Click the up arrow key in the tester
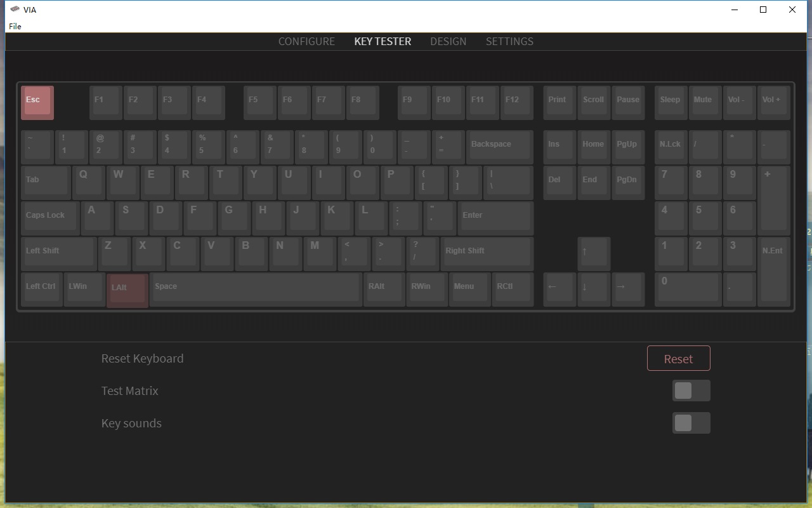The height and width of the screenshot is (508, 812). [594, 254]
